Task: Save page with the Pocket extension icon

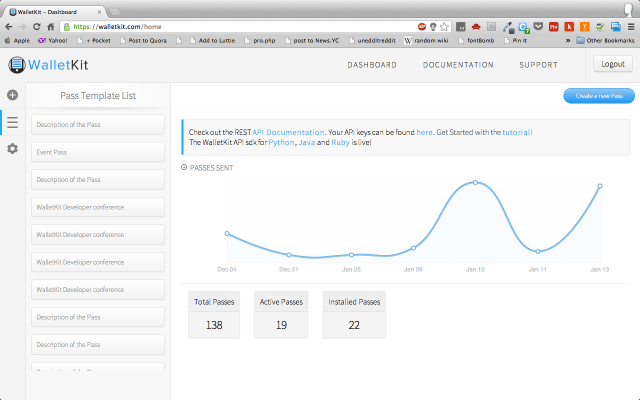Action: 538,27
